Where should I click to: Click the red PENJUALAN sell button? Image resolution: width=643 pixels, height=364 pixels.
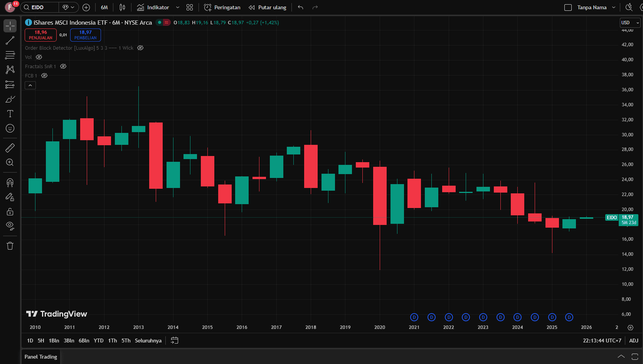pos(40,35)
